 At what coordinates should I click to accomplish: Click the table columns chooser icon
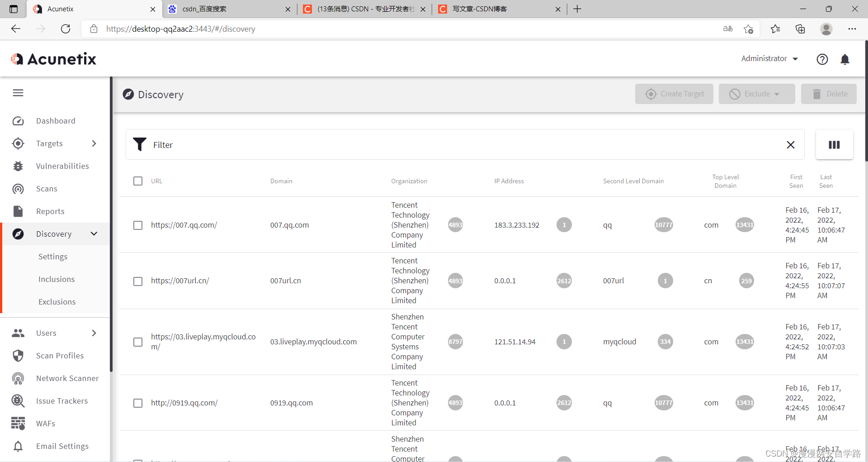click(x=834, y=145)
